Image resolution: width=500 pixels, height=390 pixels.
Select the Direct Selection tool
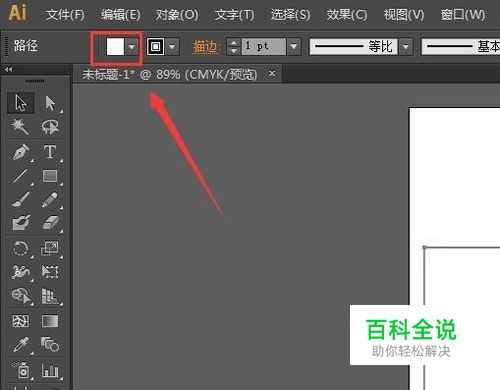[x=50, y=102]
